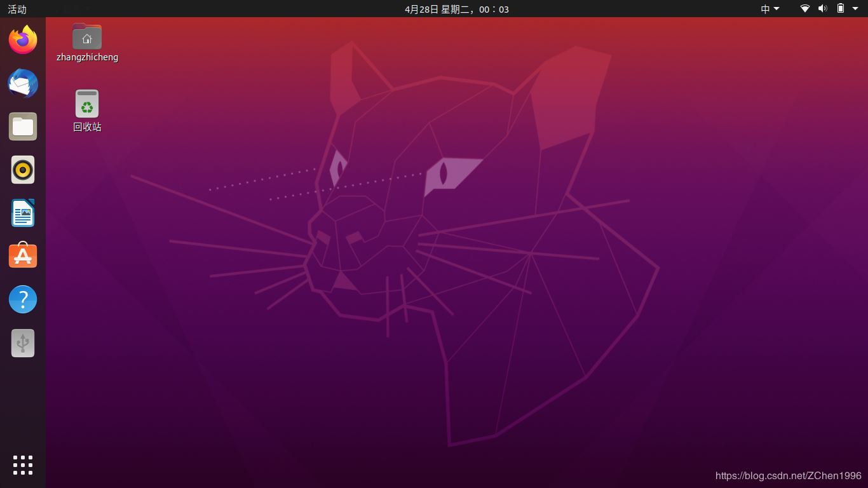
Task: Open the 中 input method menu
Action: [x=770, y=9]
